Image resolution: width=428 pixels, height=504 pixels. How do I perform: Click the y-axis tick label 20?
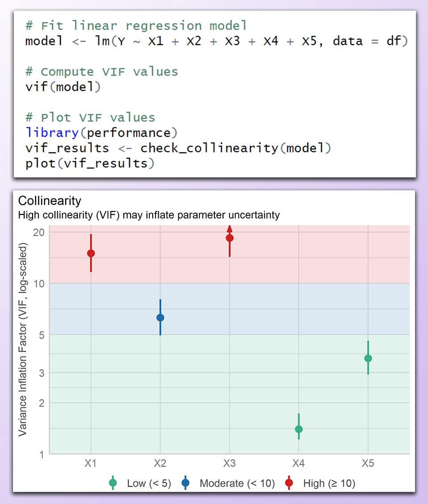[x=38, y=232]
